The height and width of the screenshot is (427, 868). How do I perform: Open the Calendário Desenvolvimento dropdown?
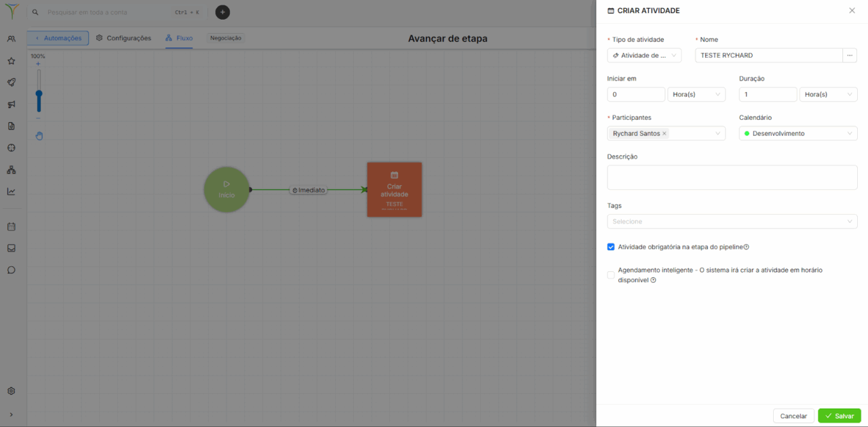click(797, 134)
